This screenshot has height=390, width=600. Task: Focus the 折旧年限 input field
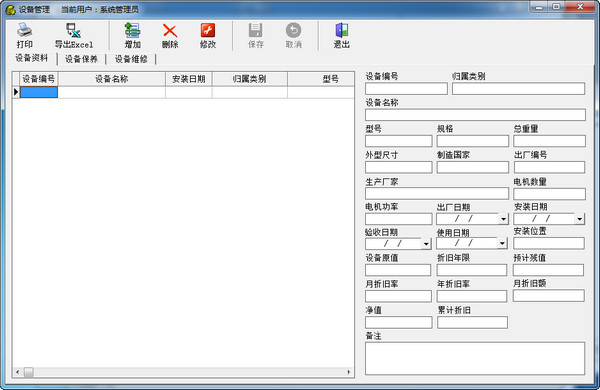pos(472,270)
